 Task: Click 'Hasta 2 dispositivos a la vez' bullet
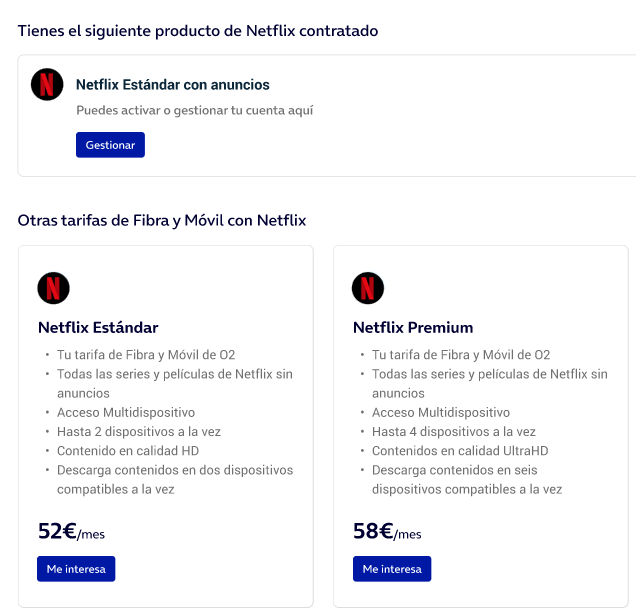point(139,431)
